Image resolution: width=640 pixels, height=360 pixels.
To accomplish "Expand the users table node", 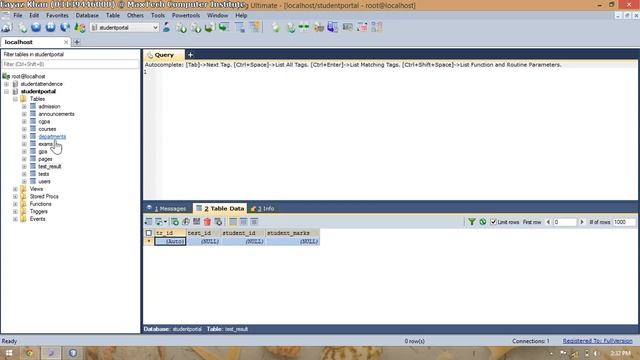I will click(24, 182).
